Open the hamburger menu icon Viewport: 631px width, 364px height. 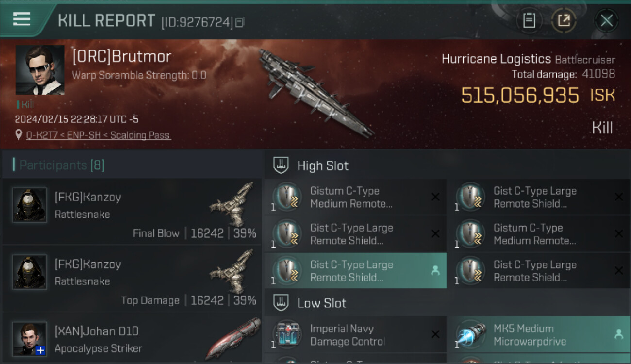click(21, 19)
